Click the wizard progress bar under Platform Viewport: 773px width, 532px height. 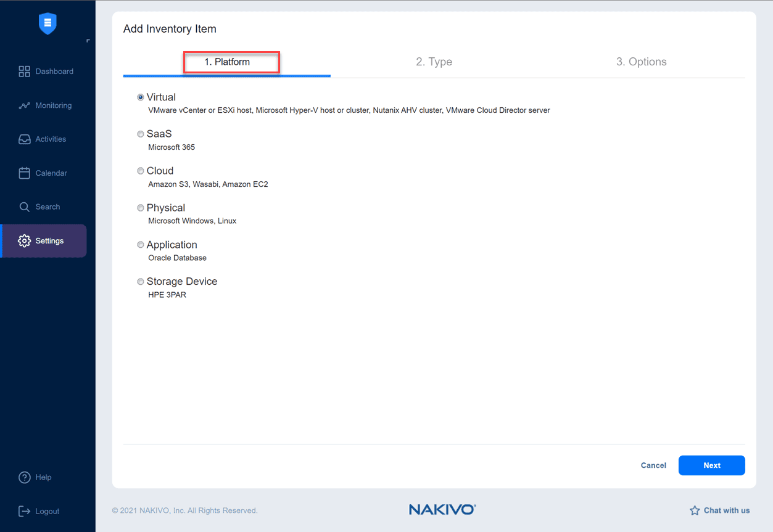226,76
